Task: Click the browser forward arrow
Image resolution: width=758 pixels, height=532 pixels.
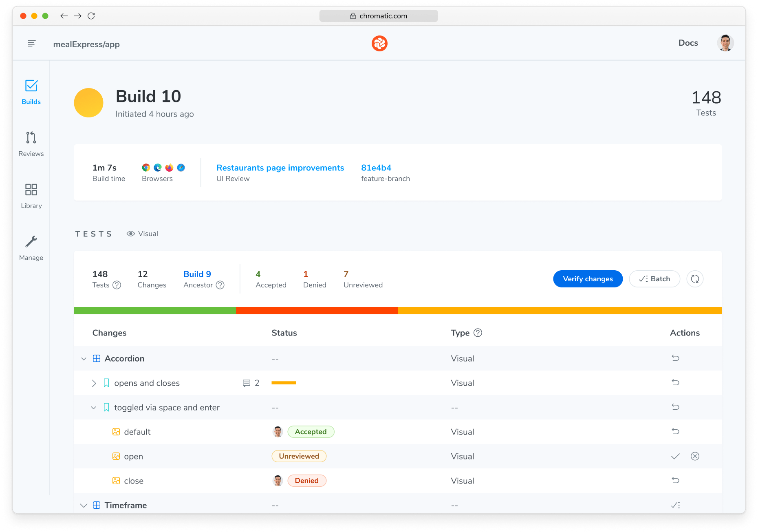Action: point(77,16)
